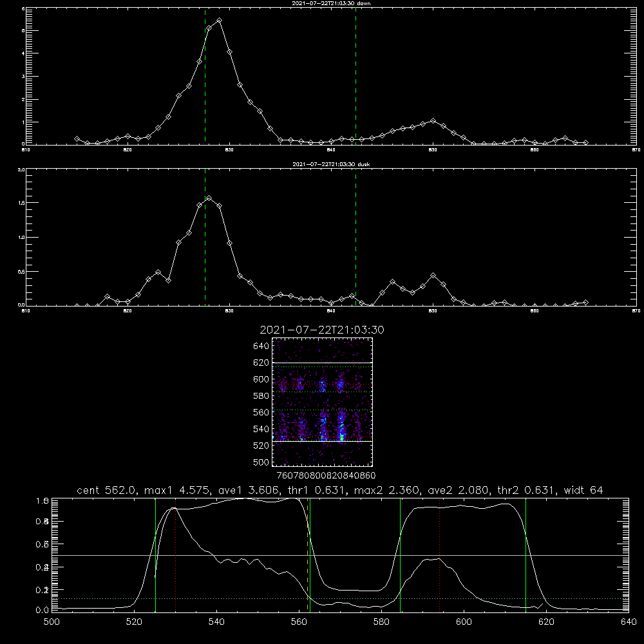This screenshot has height=644, width=644.
Task: Click the large timestamp title above the spectrogram image
Action: coord(322,330)
